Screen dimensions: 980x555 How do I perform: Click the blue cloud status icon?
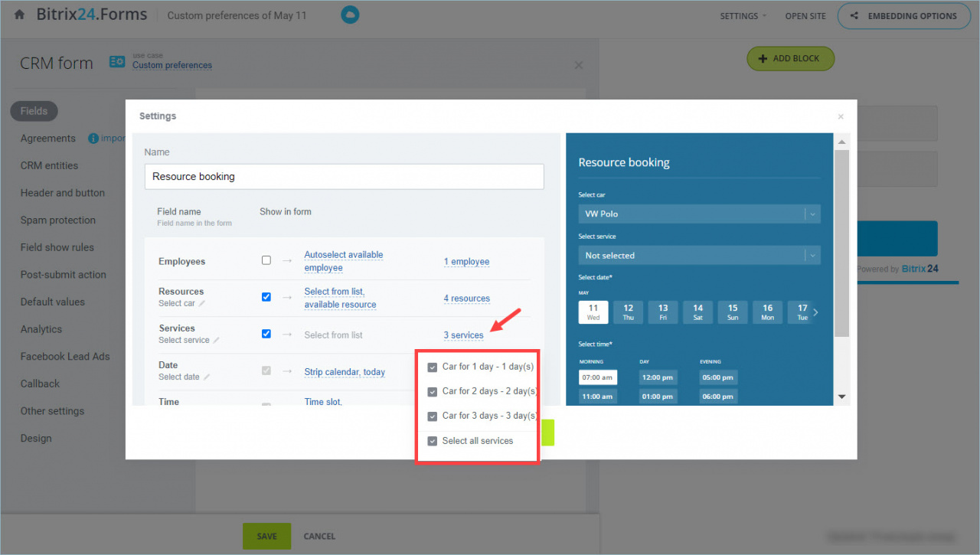350,15
